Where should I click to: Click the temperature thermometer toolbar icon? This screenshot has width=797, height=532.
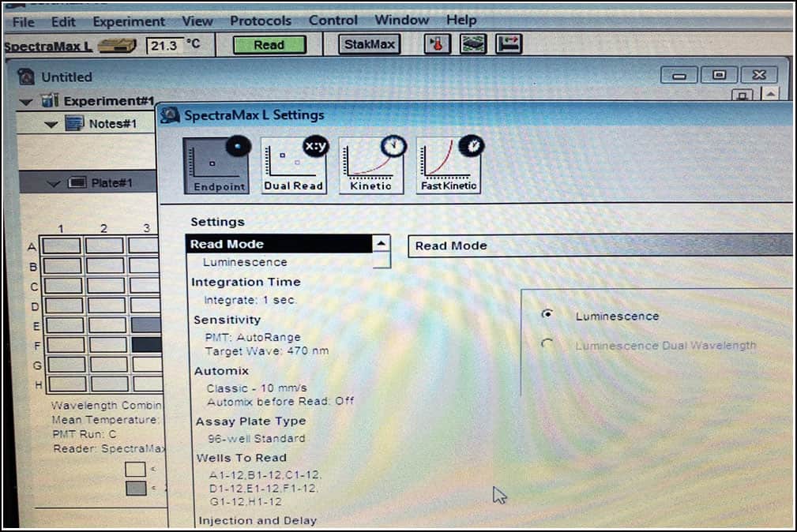point(437,44)
